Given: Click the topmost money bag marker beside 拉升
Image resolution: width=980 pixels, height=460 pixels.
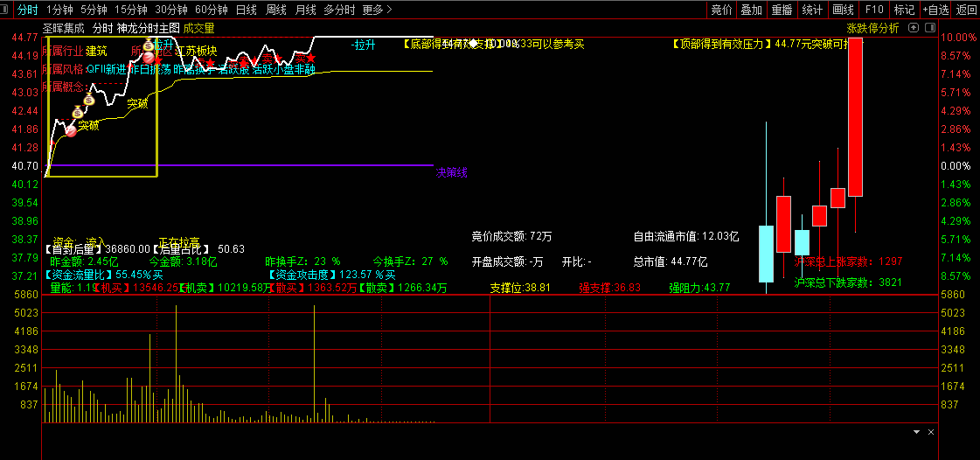Looking at the screenshot, I should pos(148,45).
